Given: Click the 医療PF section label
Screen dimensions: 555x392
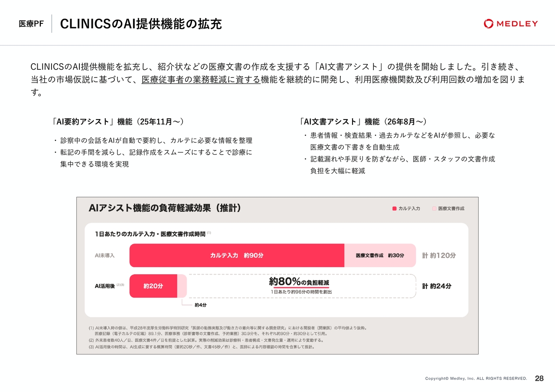Looking at the screenshot, I should 31,24.
